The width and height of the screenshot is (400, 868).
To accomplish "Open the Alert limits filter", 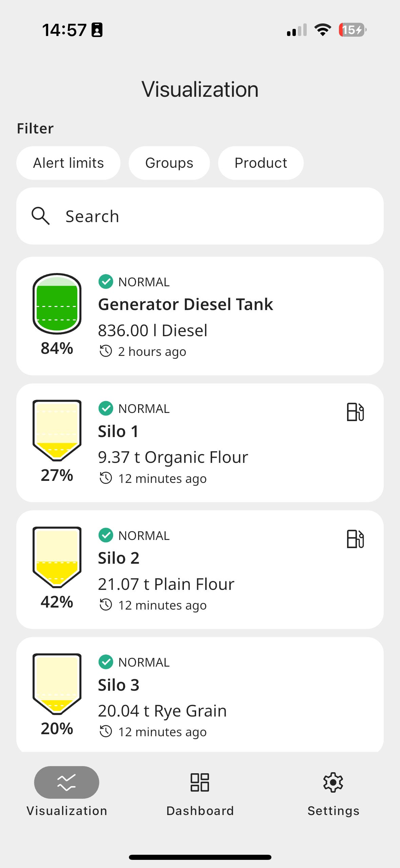I will [x=68, y=163].
